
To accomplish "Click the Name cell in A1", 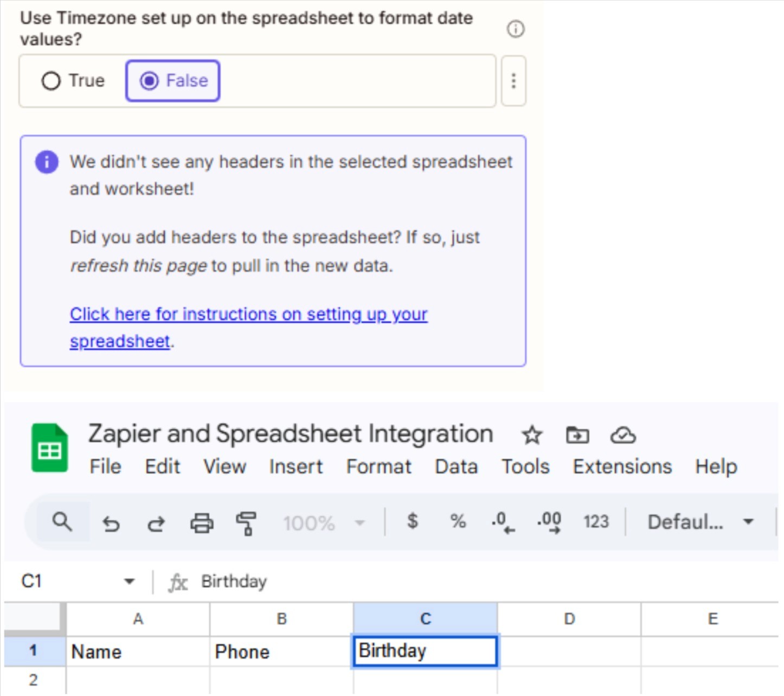I will tap(138, 651).
